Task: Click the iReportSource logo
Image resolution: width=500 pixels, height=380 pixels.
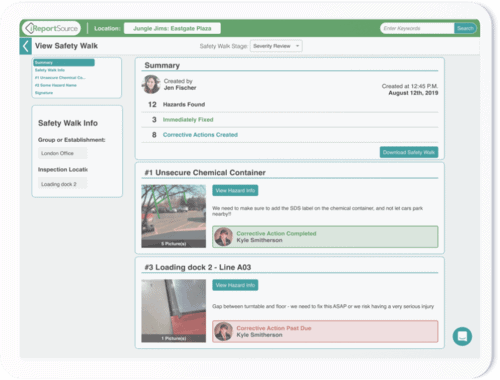Action: (52, 28)
